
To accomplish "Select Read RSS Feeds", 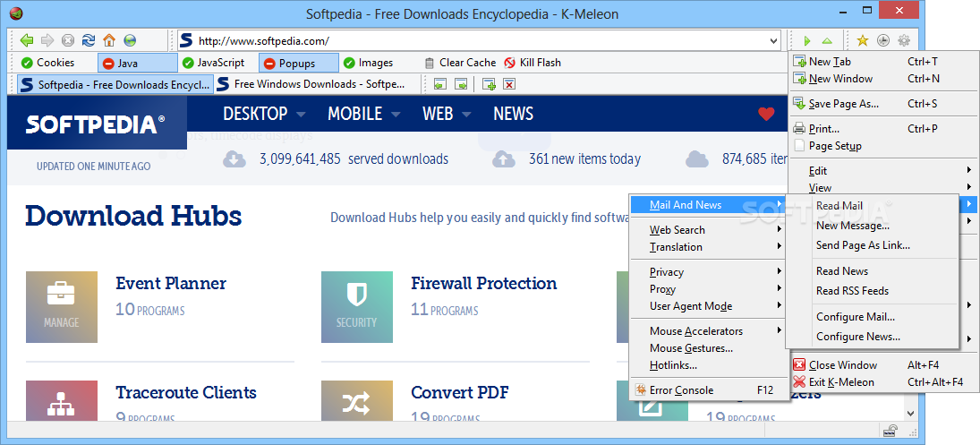I will pos(872,291).
